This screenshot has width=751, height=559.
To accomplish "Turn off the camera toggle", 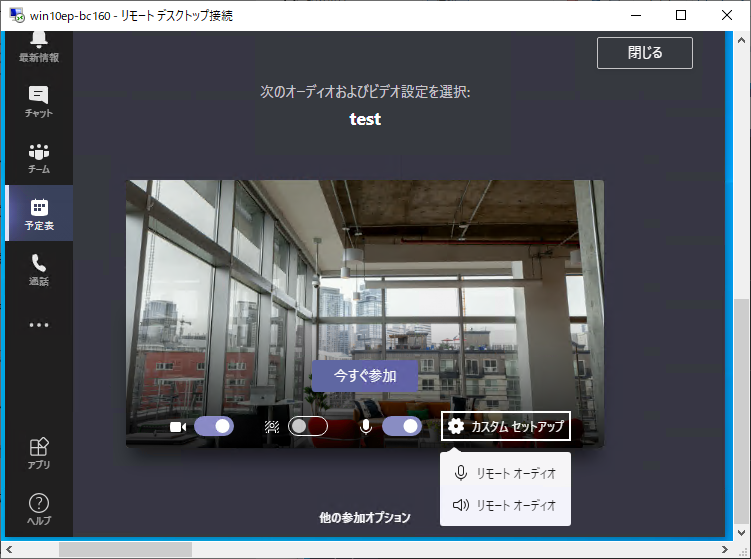I will (x=214, y=426).
